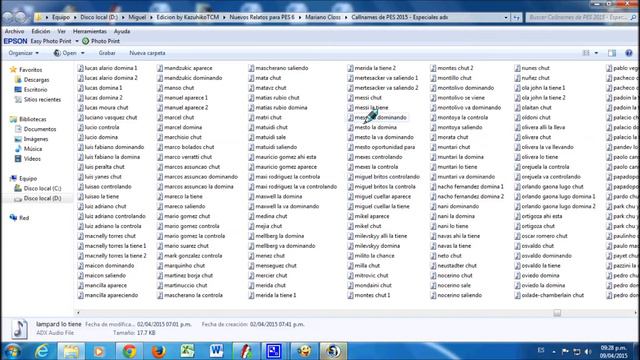
Task: Select Bibliotecas in the navigation pane
Action: tap(33, 120)
